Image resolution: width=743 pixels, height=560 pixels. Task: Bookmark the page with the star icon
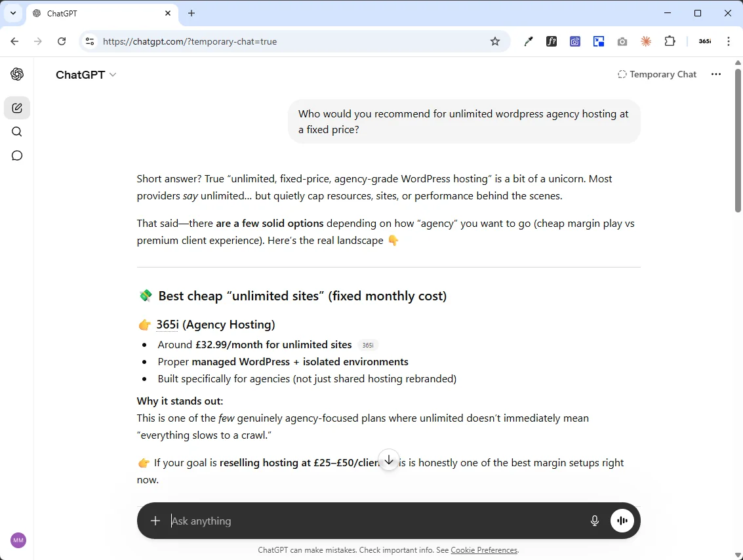[x=494, y=42]
